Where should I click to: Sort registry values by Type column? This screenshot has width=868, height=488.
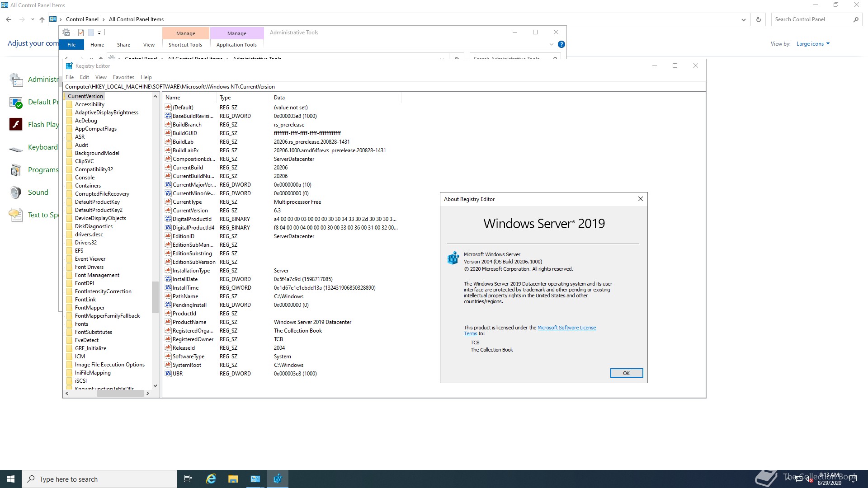244,98
